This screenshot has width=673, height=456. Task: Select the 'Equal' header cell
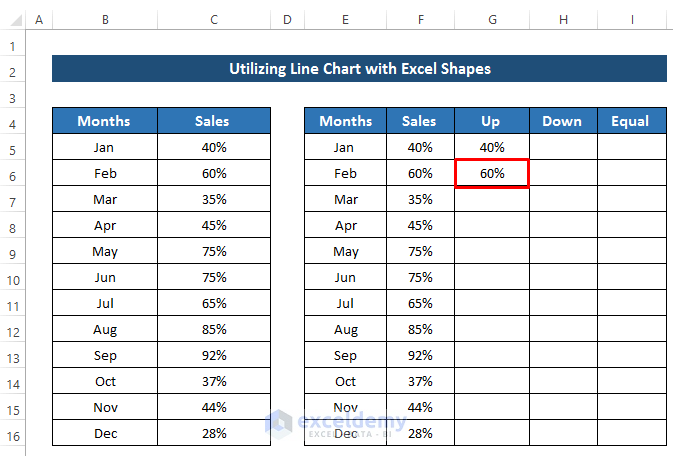pyautogui.click(x=632, y=121)
